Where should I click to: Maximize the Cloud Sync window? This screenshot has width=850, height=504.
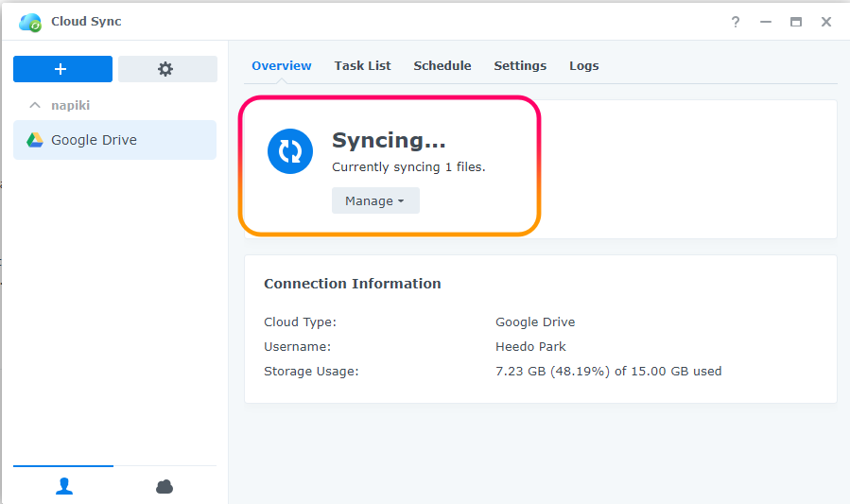point(796,22)
